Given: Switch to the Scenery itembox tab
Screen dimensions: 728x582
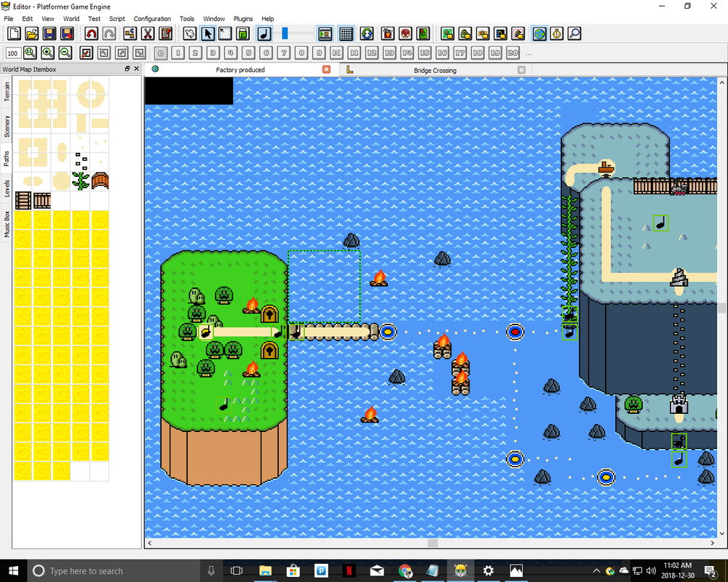Looking at the screenshot, I should click(x=7, y=127).
